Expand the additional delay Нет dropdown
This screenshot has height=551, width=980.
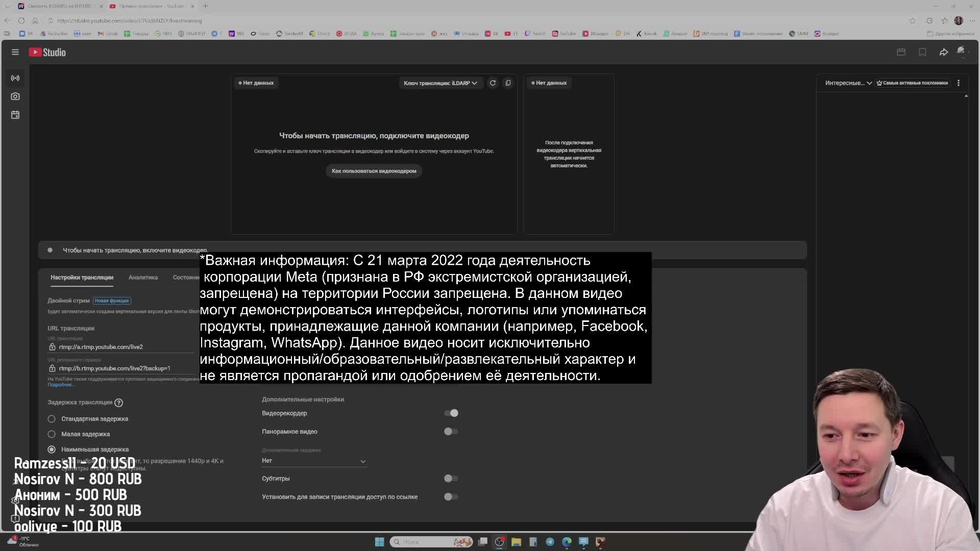[313, 461]
